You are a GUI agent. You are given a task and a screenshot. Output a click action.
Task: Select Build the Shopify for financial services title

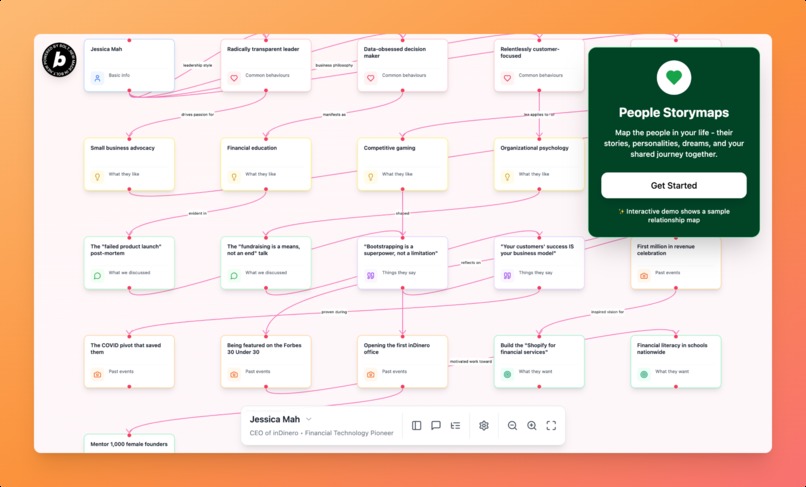click(527, 349)
